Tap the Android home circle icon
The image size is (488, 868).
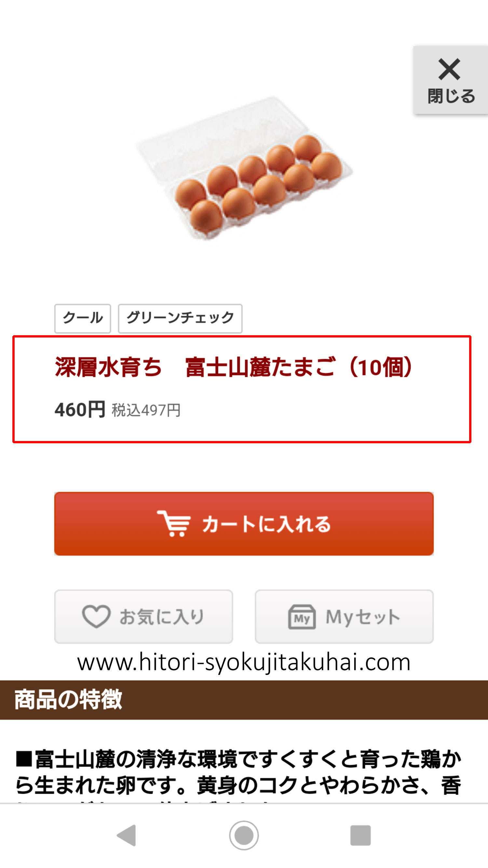pos(244,835)
